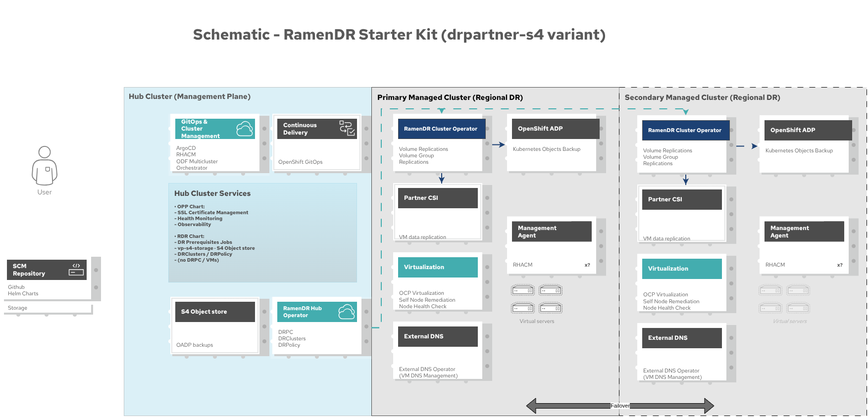Click bottom-left virtual server icon in Primary cluster

click(x=523, y=308)
